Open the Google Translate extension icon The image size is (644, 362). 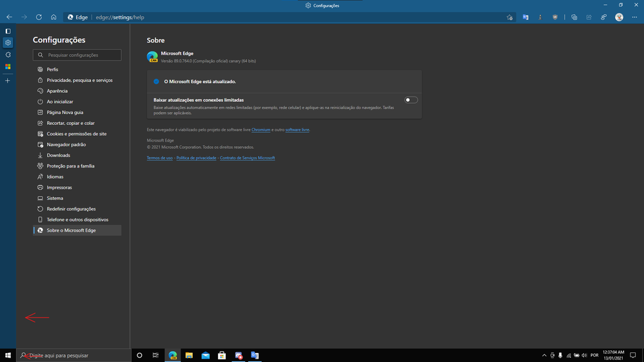tap(525, 17)
